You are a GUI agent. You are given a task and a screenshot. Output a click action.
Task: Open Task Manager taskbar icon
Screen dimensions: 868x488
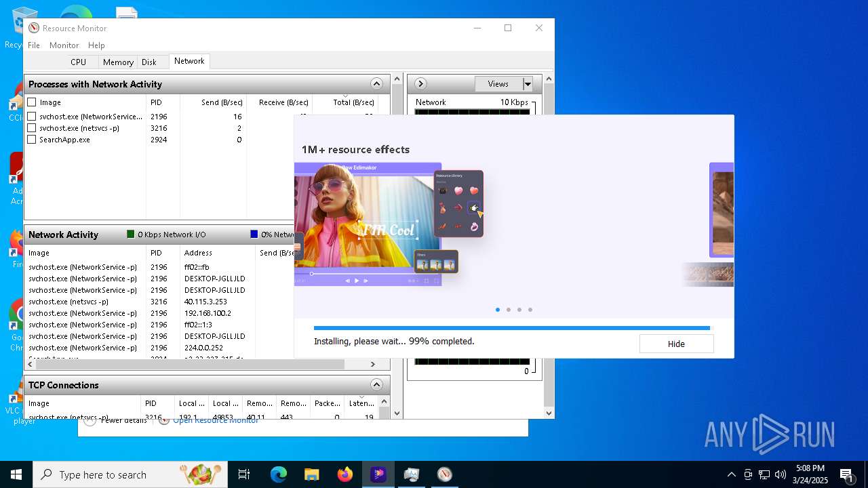coord(411,474)
